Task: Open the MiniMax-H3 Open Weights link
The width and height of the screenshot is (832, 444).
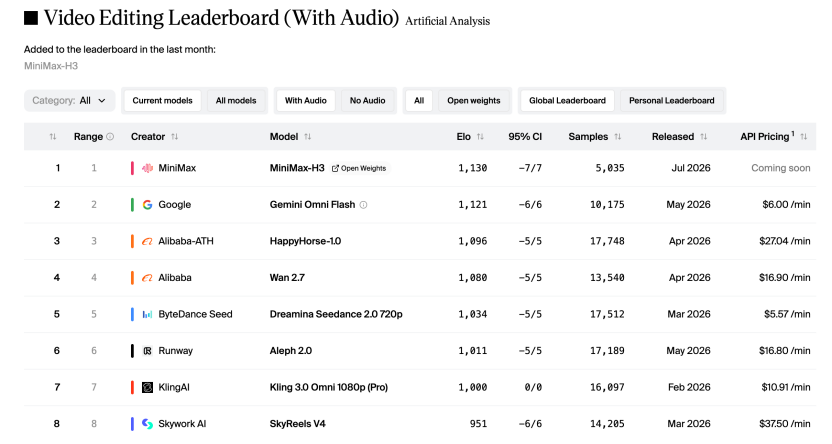Action: click(x=359, y=168)
